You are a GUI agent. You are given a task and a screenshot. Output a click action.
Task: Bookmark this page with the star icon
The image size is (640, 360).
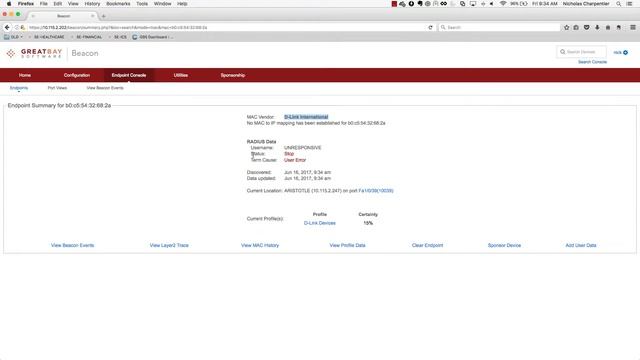[x=567, y=27]
